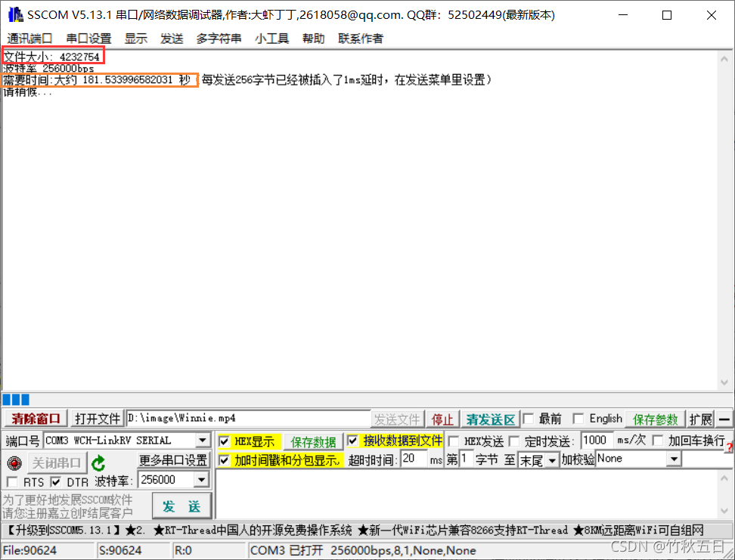Enable the 最前 always-on-top checkbox
The height and width of the screenshot is (560, 735).
coord(527,419)
